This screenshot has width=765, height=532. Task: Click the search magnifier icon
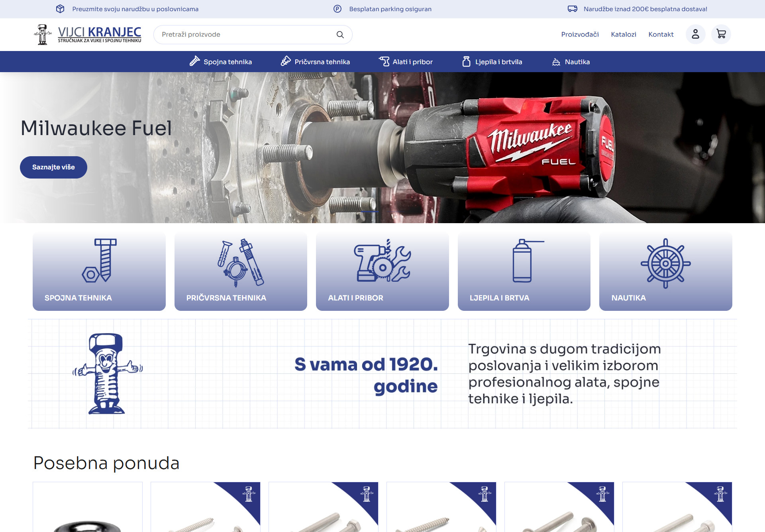tap(340, 35)
